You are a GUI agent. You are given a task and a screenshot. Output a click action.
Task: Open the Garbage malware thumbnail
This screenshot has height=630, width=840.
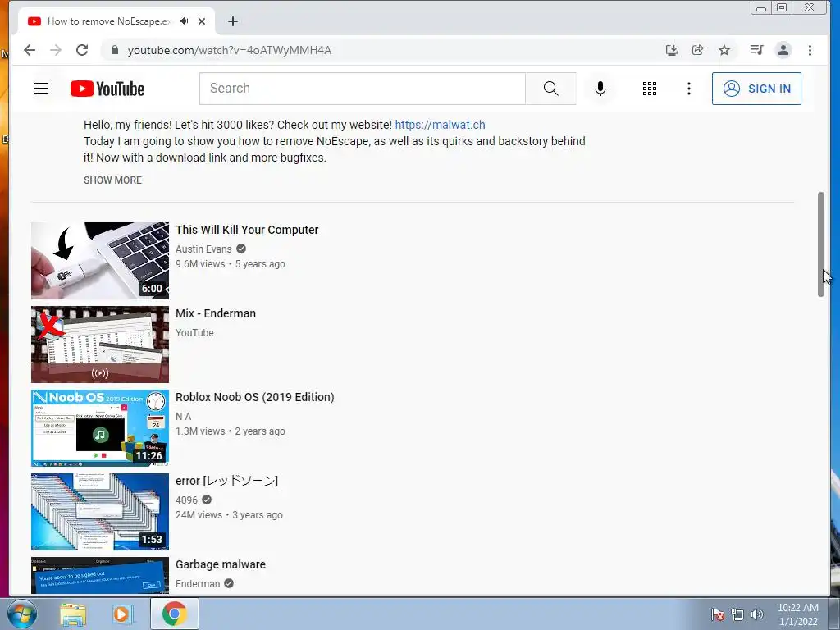[x=99, y=575]
